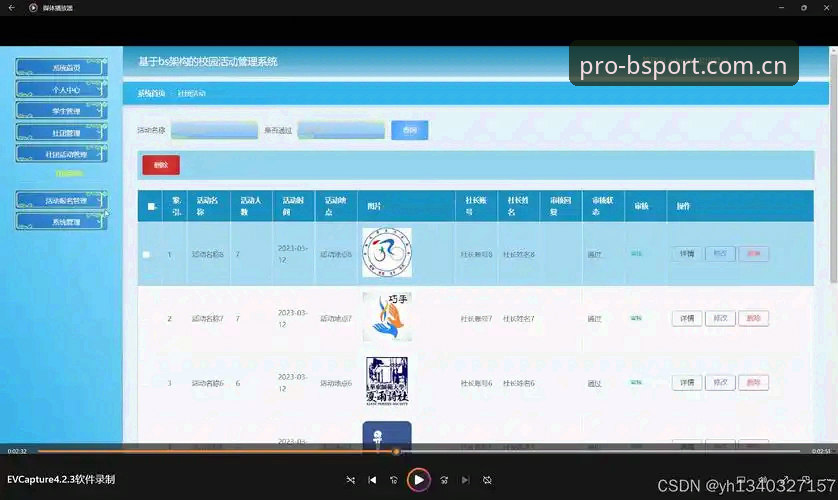
Task: Click the playback progress bar handle
Action: coord(396,452)
